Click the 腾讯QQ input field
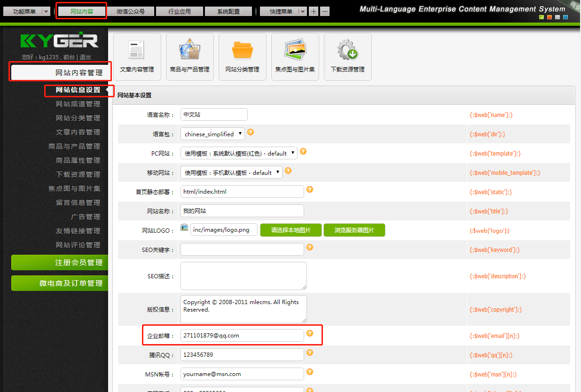The height and width of the screenshot is (392, 581). tap(242, 354)
